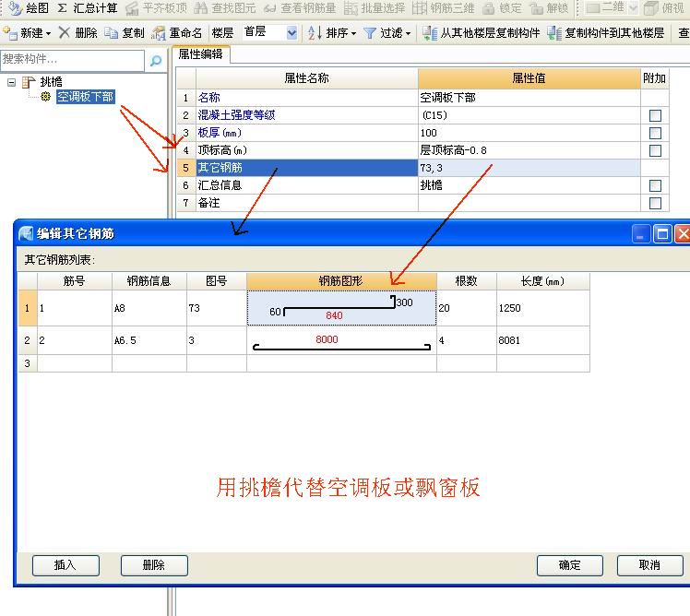Click the search magnifier icon
690x616 pixels.
tap(156, 61)
